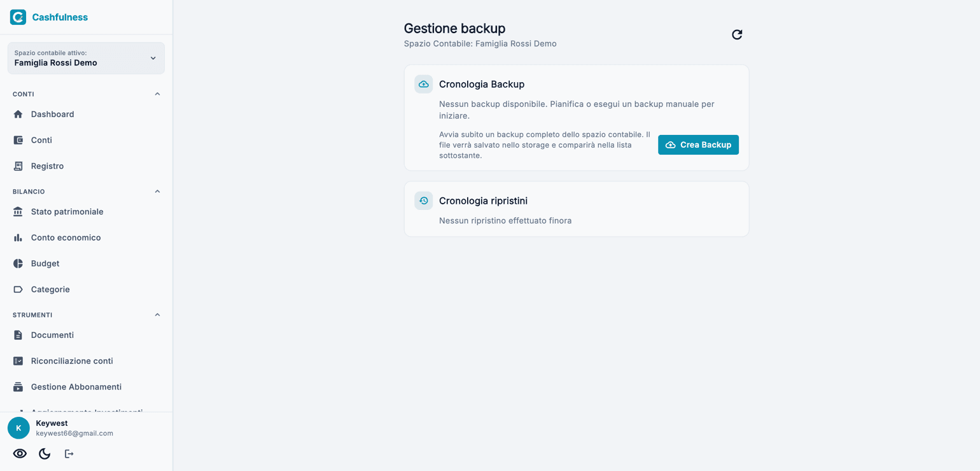This screenshot has width=980, height=471.
Task: Click the Gestione backup heading
Action: tap(454, 28)
